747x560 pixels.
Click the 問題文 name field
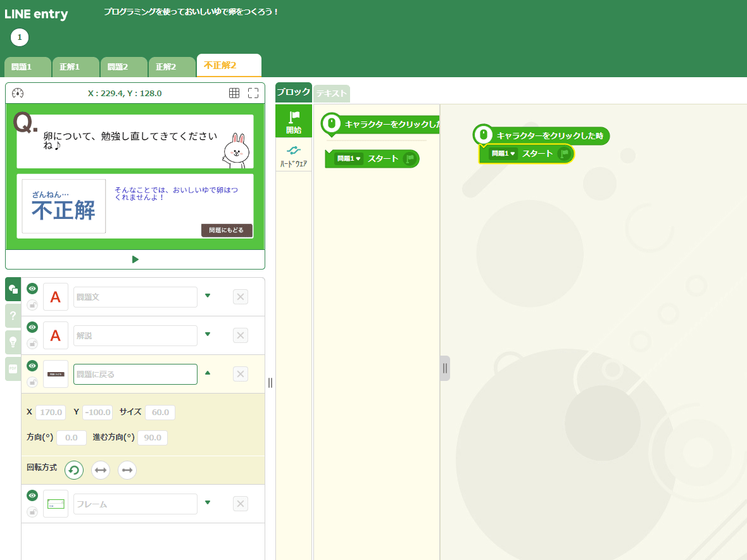(x=135, y=297)
